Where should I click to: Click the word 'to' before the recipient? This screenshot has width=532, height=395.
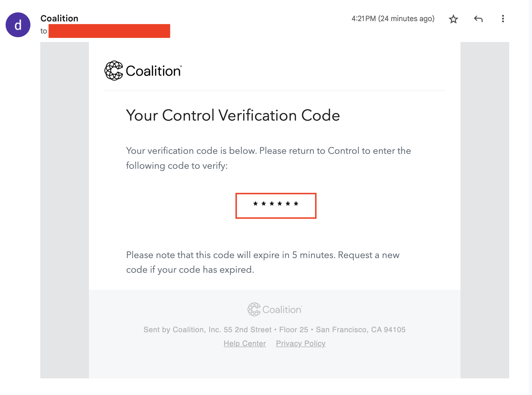(x=44, y=31)
